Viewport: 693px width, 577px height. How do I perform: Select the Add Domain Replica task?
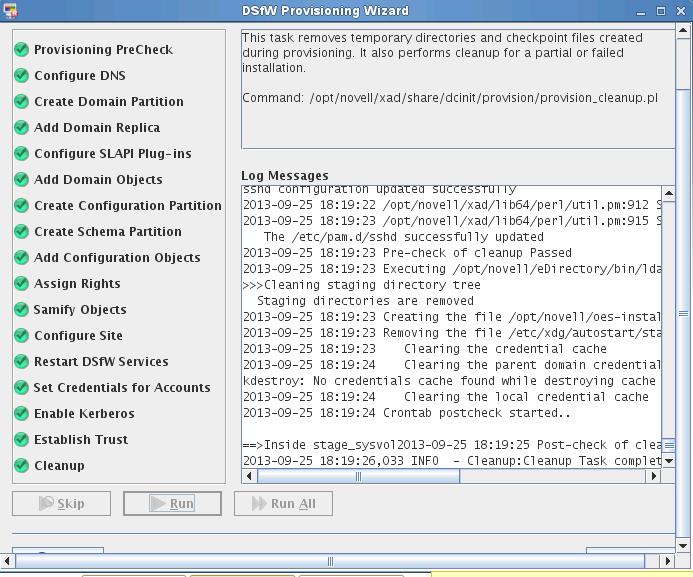(x=97, y=128)
